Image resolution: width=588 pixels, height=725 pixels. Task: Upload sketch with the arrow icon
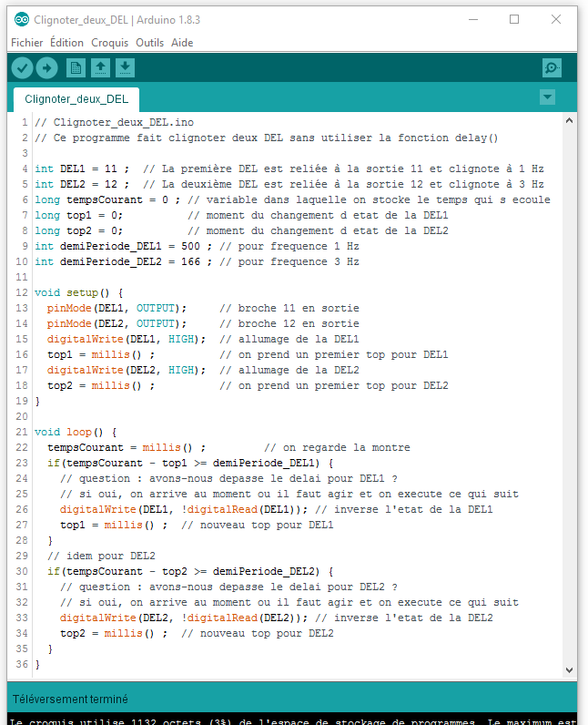[46, 68]
